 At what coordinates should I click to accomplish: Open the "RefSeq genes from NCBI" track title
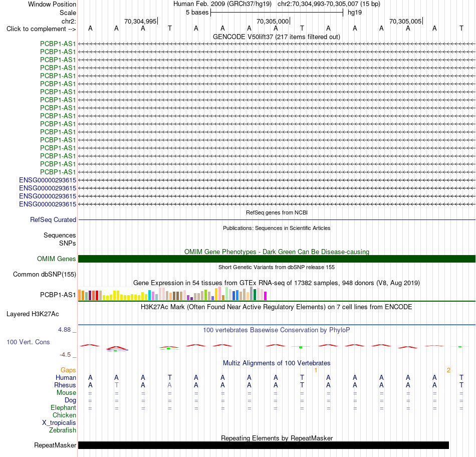pyautogui.click(x=277, y=212)
